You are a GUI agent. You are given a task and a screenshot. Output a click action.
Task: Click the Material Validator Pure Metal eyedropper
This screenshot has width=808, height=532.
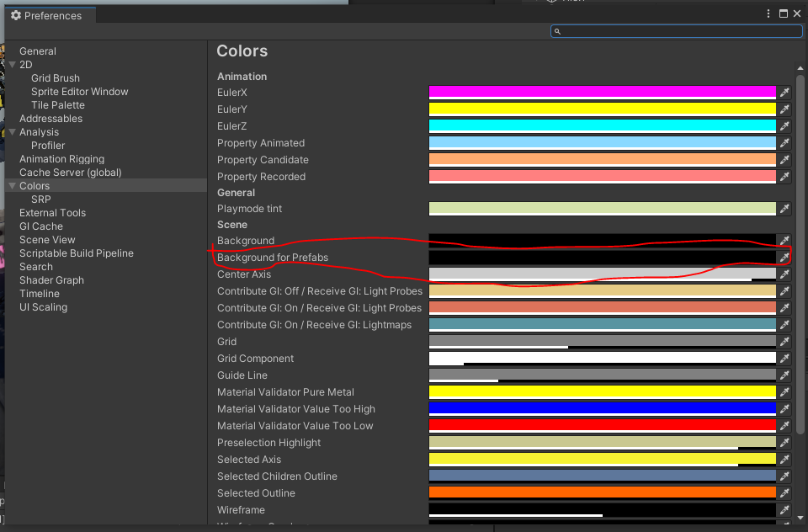tap(785, 392)
